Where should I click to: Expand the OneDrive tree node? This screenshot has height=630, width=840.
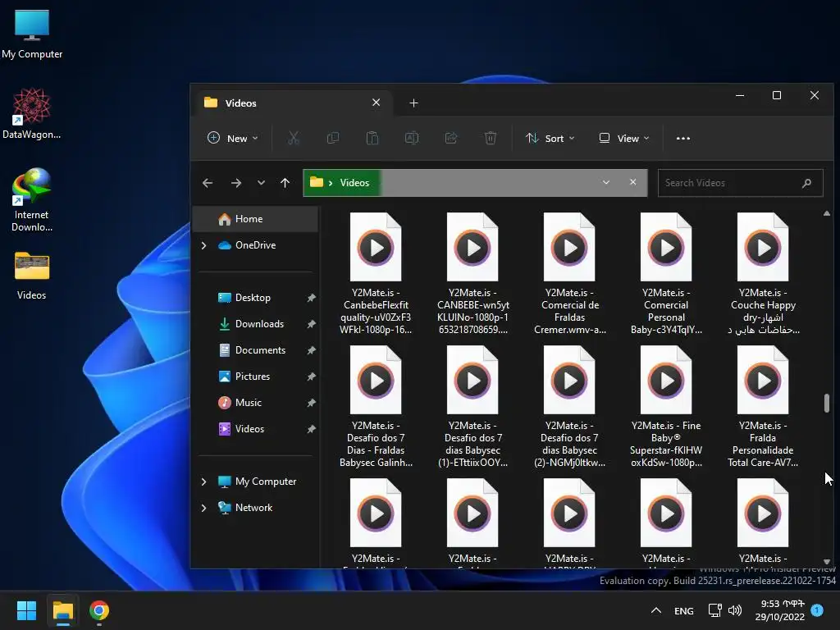tap(203, 245)
